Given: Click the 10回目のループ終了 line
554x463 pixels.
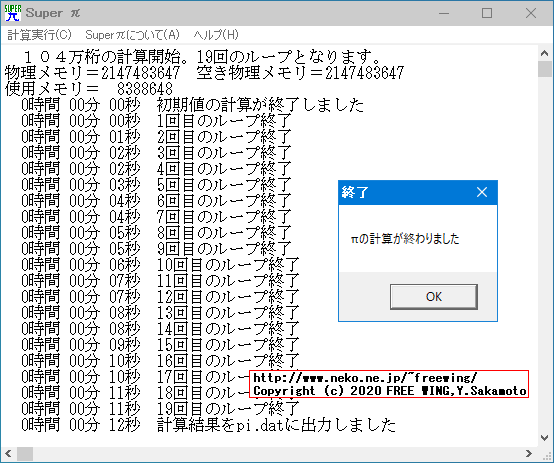Looking at the screenshot, I should (160, 265).
